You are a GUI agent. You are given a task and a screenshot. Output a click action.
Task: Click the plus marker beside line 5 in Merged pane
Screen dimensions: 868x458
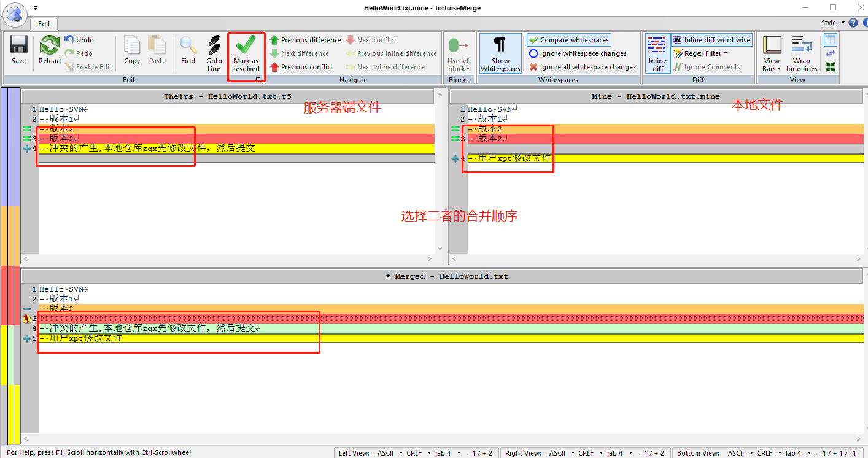coord(26,338)
